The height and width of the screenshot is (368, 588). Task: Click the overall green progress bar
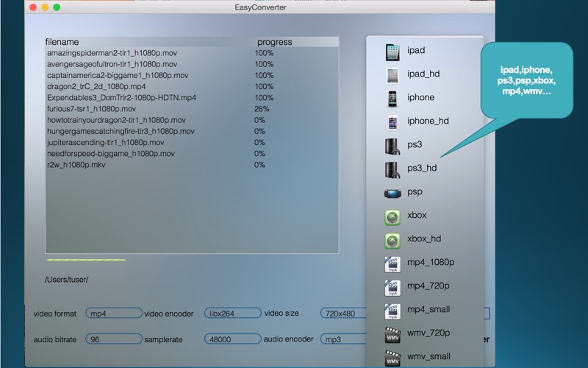tap(86, 260)
